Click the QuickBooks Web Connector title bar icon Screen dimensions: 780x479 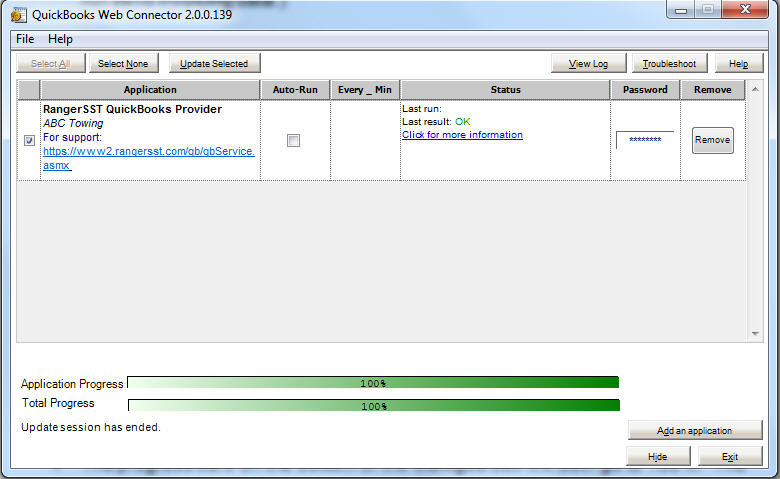[x=17, y=15]
